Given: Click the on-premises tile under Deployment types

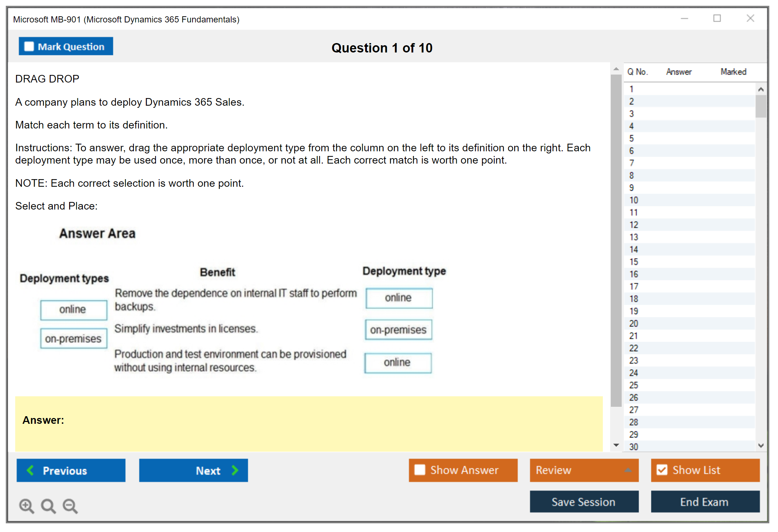Looking at the screenshot, I should tap(73, 338).
